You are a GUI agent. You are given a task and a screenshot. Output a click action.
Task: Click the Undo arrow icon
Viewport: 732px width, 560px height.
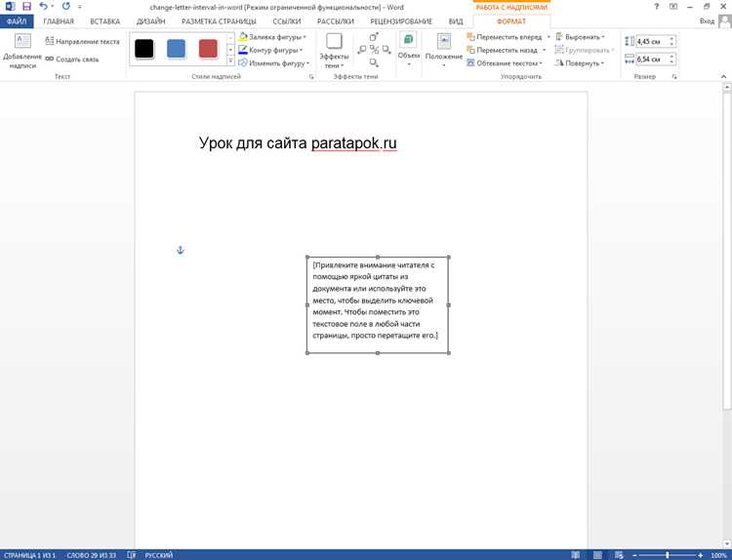[x=43, y=6]
